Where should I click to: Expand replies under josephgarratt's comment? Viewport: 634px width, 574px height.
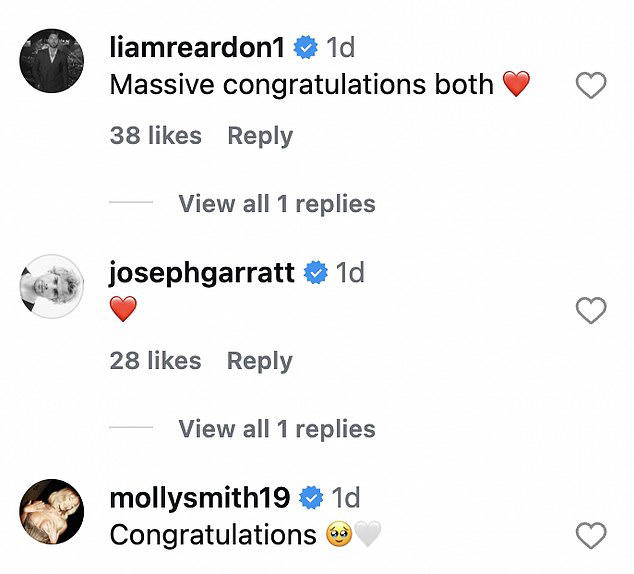[277, 429]
